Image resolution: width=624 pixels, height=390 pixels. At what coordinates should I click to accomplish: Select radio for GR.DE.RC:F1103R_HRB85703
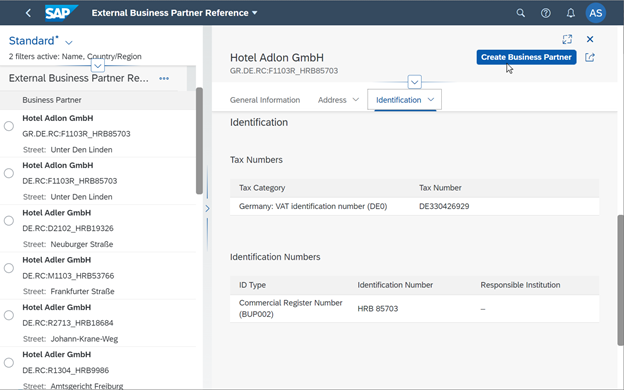point(9,126)
